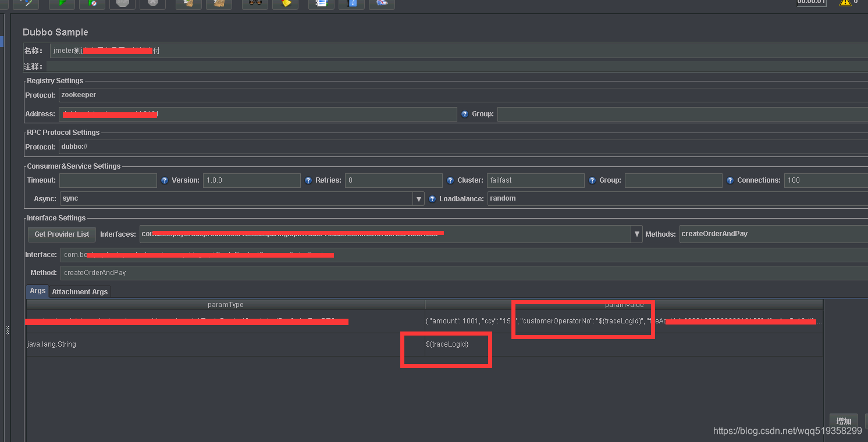Select the java.lang.String paramType cell
868x442 pixels.
pyautogui.click(x=226, y=344)
